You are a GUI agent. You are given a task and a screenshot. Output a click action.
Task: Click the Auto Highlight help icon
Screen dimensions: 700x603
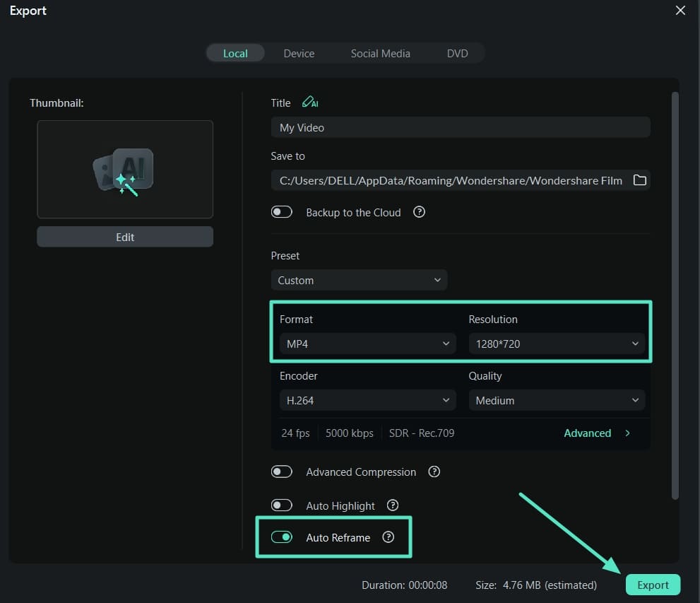(393, 505)
